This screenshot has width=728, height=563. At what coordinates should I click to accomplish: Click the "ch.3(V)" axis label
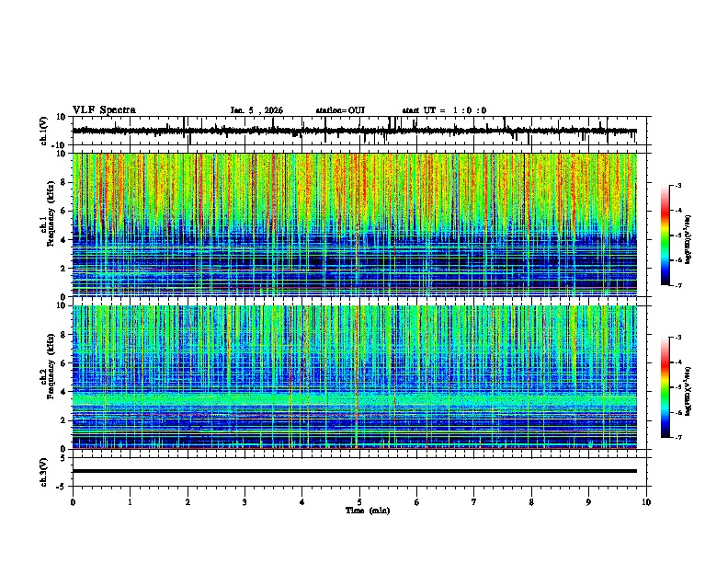pos(44,473)
